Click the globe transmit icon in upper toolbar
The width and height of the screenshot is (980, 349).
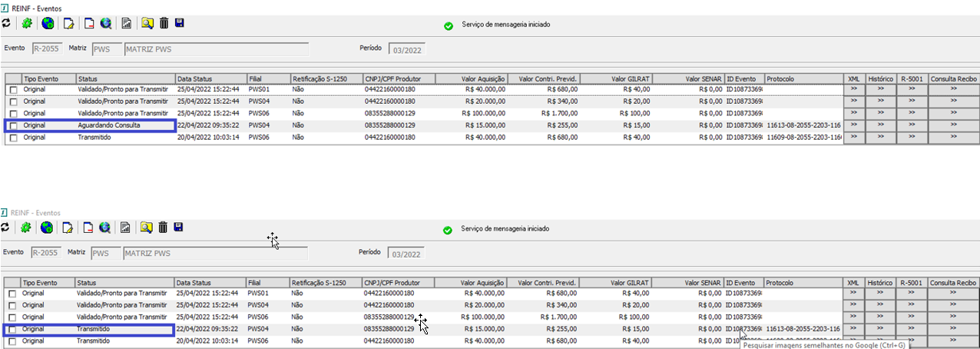point(48,23)
